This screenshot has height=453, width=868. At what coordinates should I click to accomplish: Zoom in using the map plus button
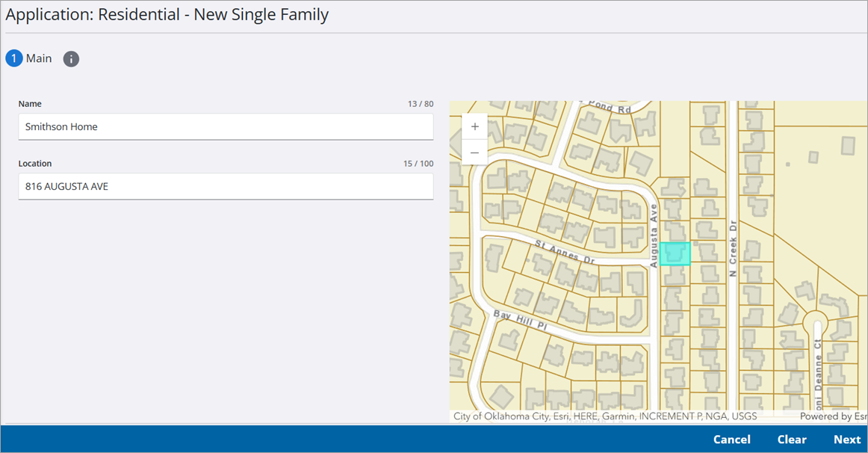474,127
